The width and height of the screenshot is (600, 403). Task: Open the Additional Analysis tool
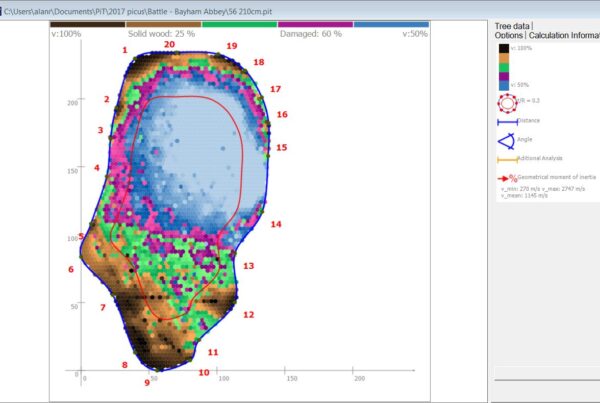pyautogui.click(x=507, y=159)
